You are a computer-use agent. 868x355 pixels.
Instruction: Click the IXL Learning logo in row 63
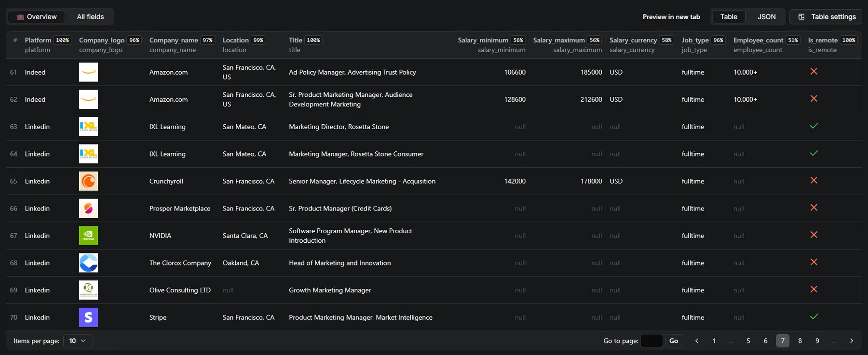[x=88, y=127]
